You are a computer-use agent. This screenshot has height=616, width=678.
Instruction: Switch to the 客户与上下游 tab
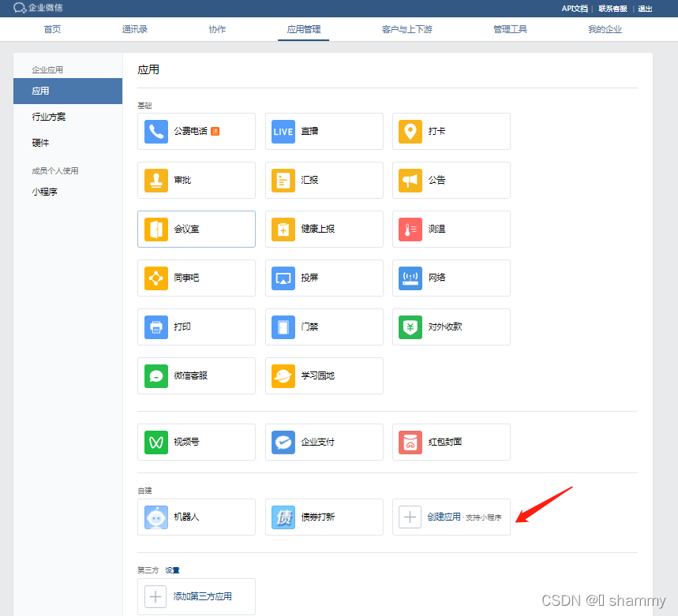coord(406,28)
